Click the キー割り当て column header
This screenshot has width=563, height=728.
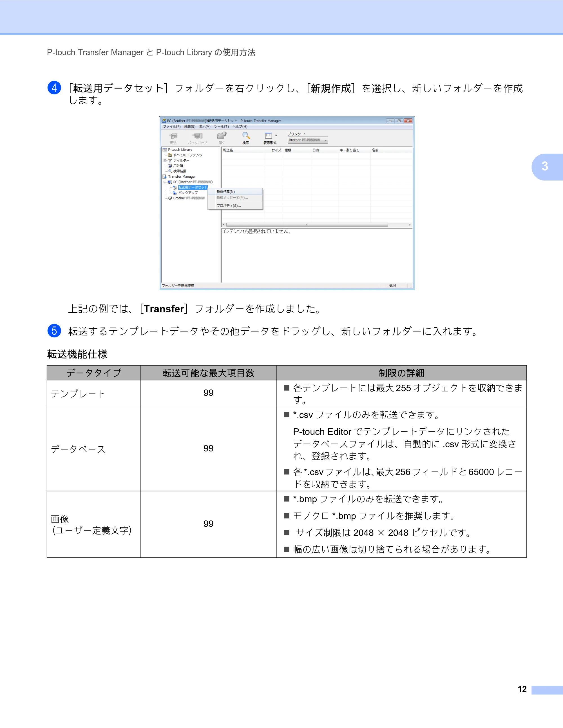point(354,150)
